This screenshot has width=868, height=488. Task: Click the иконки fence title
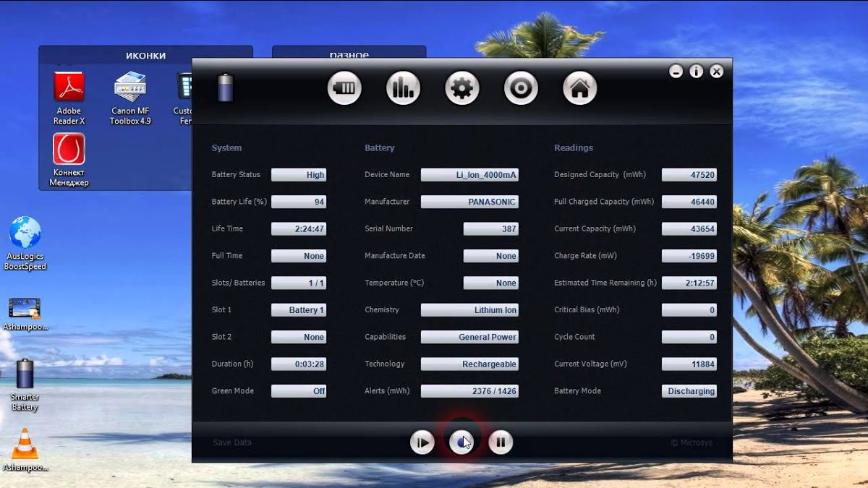[x=146, y=55]
